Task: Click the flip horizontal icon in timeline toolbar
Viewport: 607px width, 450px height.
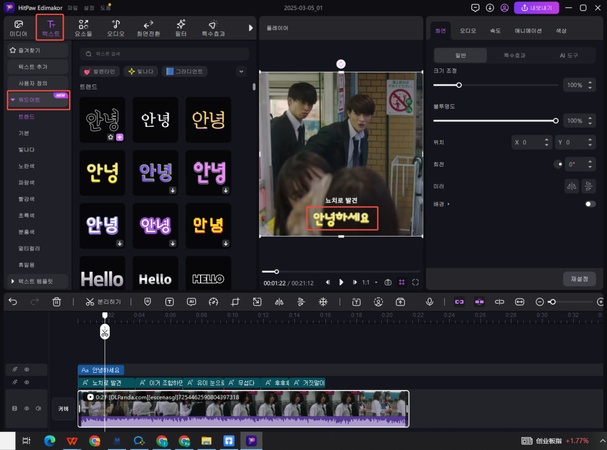Action: pos(279,302)
